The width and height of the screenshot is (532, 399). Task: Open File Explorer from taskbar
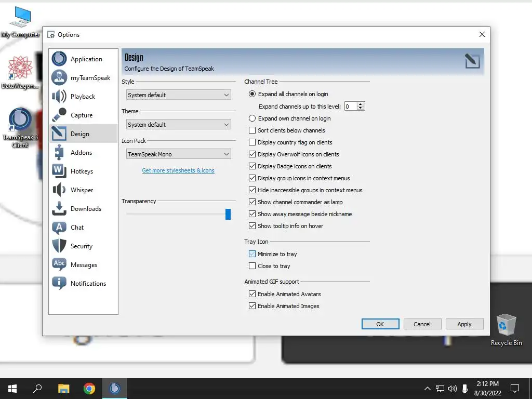(x=63, y=389)
